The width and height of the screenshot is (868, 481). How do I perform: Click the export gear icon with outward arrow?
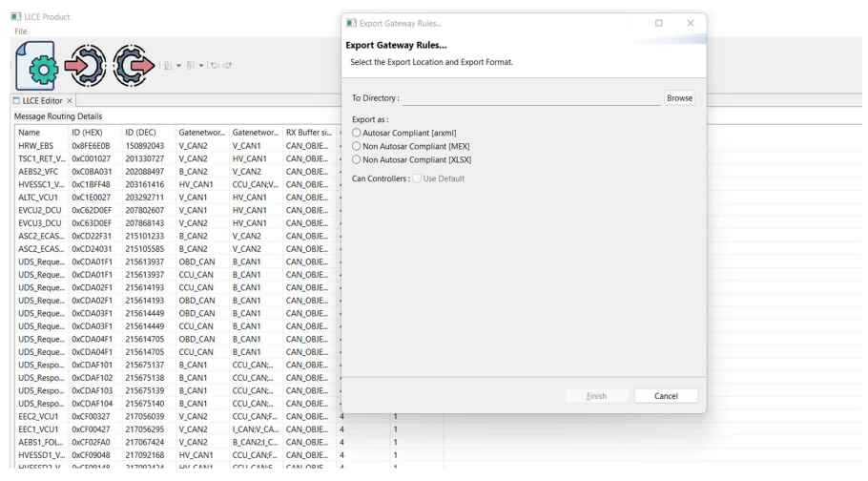click(134, 66)
